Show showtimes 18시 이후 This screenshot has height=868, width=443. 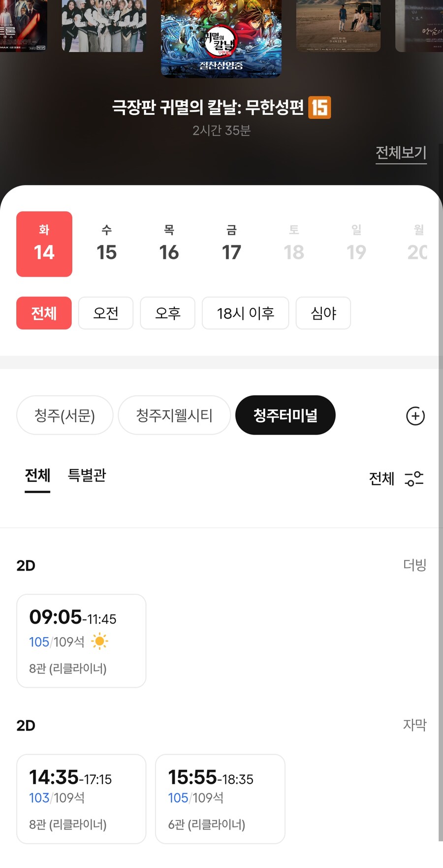coord(245,313)
